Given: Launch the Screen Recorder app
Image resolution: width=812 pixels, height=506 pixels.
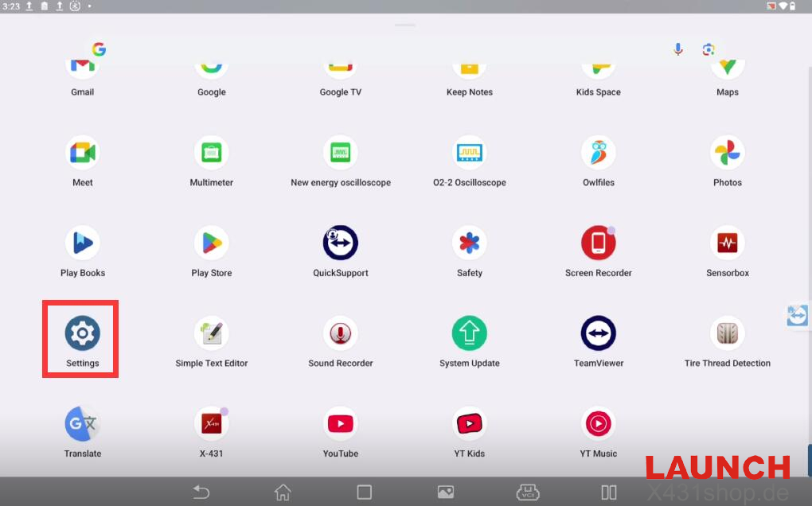Looking at the screenshot, I should [x=598, y=243].
